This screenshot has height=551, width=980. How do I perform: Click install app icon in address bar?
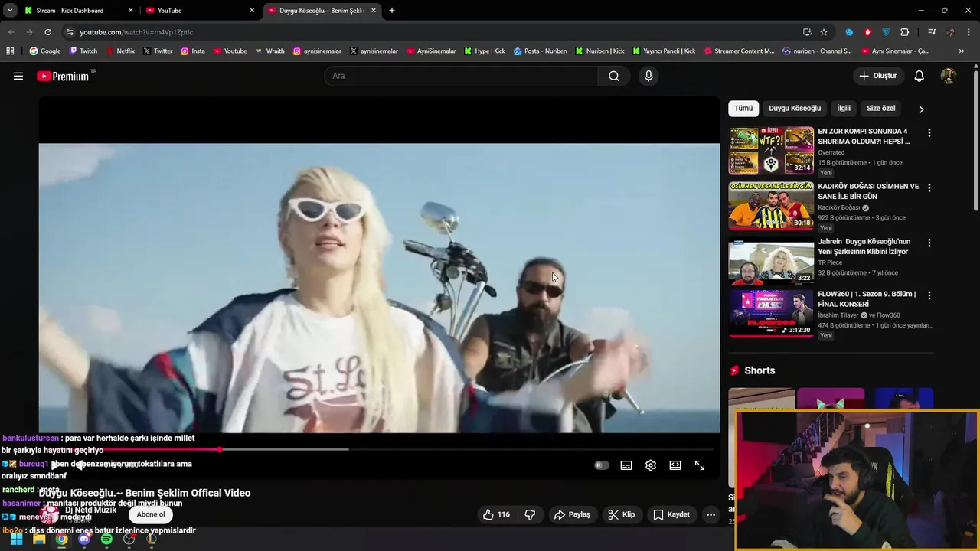[807, 32]
